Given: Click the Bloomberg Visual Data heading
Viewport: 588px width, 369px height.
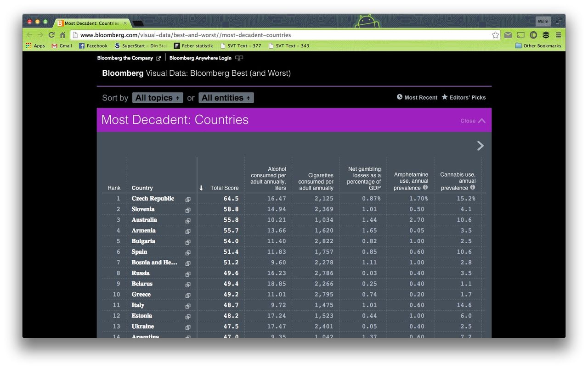Looking at the screenshot, I should (x=196, y=73).
